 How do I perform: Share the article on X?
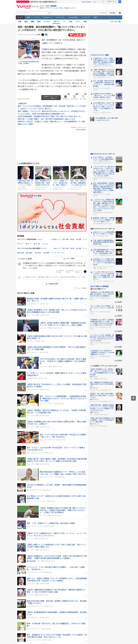coord(43,35)
